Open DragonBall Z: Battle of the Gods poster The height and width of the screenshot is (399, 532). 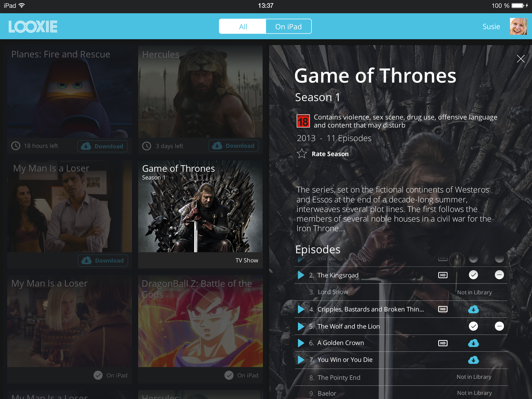200,321
